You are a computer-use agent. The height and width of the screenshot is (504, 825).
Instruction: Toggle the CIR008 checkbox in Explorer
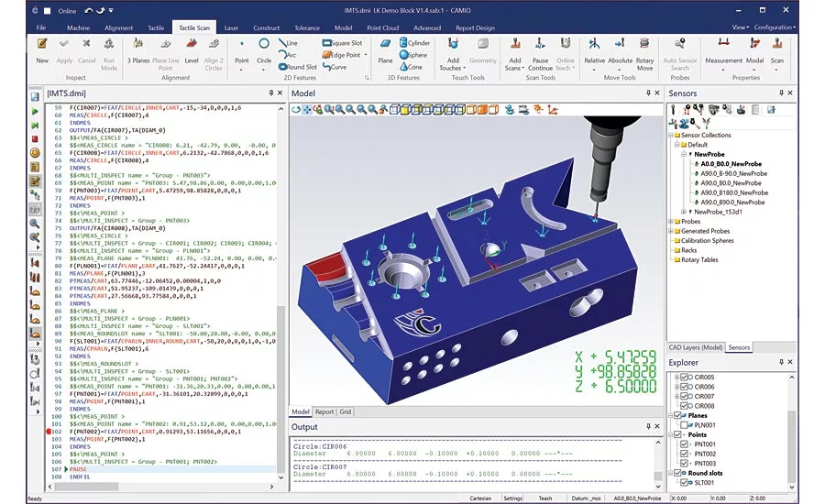coord(684,406)
